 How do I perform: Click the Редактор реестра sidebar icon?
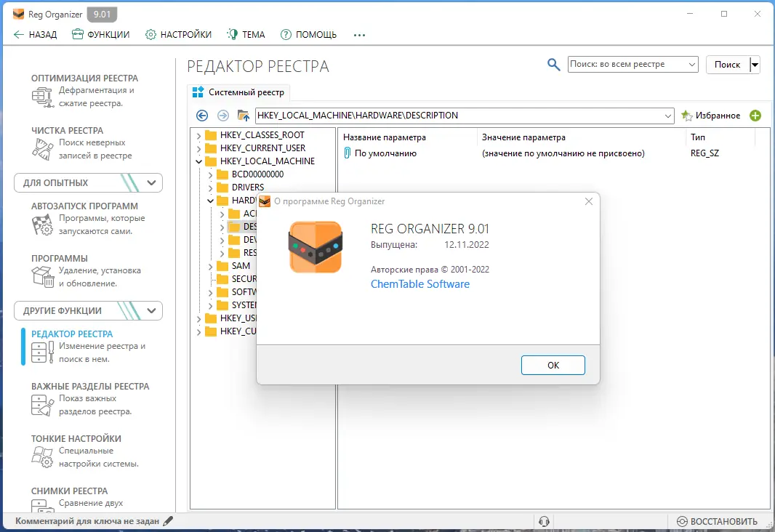pyautogui.click(x=42, y=352)
